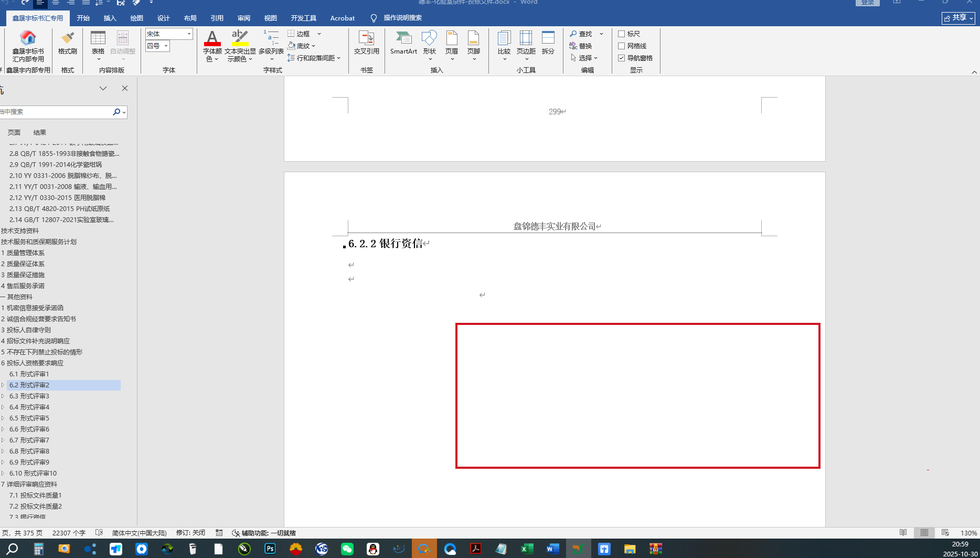Click the navigation search input field
Viewport: 980px width, 558px height.
coord(55,112)
